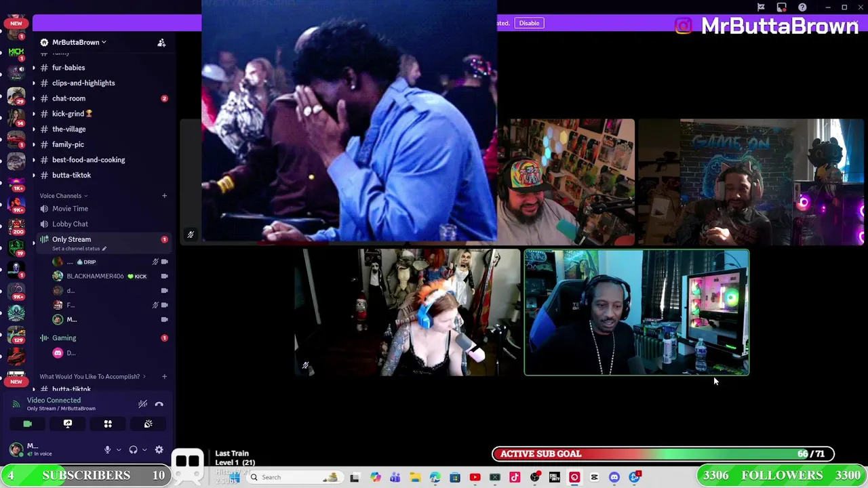The height and width of the screenshot is (488, 868).
Task: Click the Followers counter bar
Action: (x=782, y=475)
